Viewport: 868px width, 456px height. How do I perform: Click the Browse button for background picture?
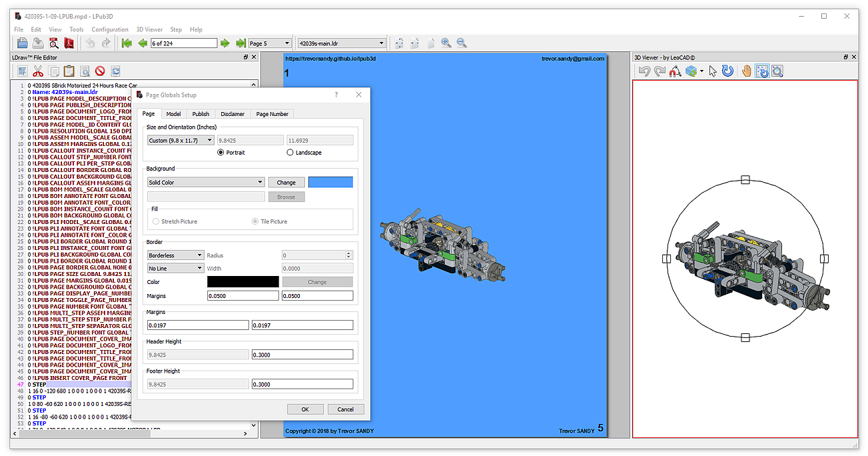pos(286,197)
